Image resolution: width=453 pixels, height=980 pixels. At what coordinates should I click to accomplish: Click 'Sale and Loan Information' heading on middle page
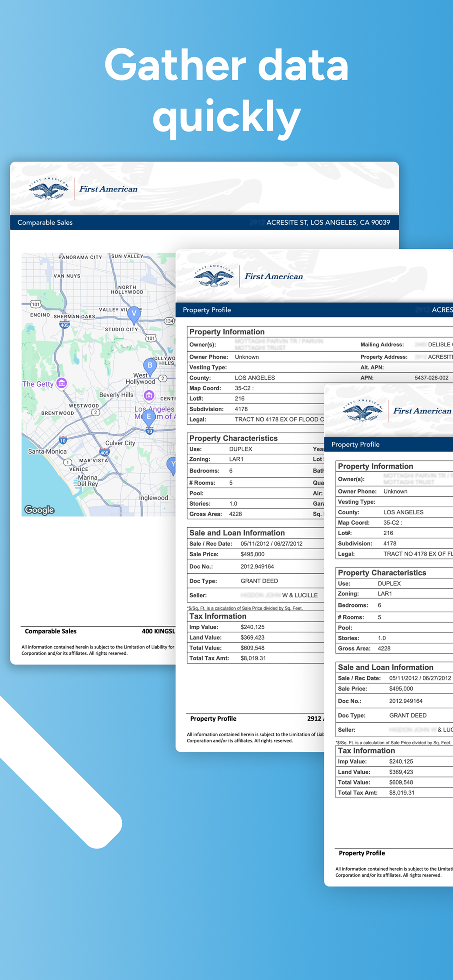point(237,533)
